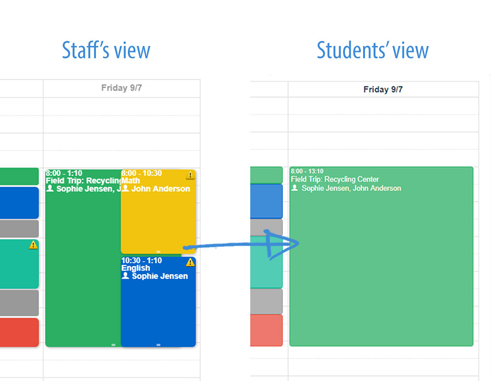Viewport: 500px width, 381px height.
Task: Click person icon beside John Anderson in Math
Action: click(125, 188)
